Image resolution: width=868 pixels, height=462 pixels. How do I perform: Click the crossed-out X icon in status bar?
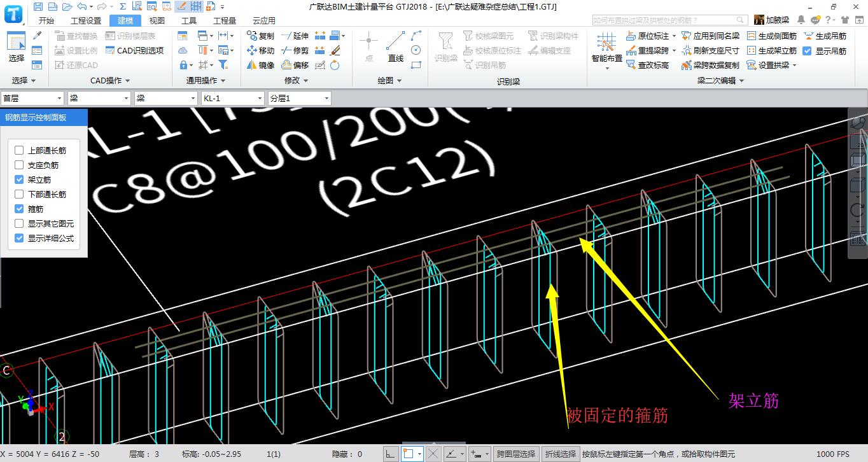(x=433, y=454)
